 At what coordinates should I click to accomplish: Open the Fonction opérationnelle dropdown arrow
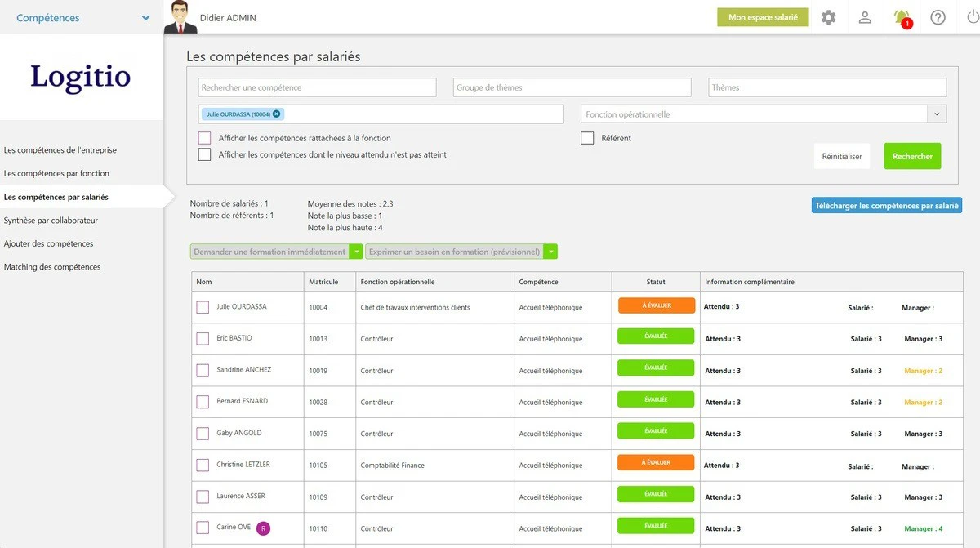tap(937, 114)
